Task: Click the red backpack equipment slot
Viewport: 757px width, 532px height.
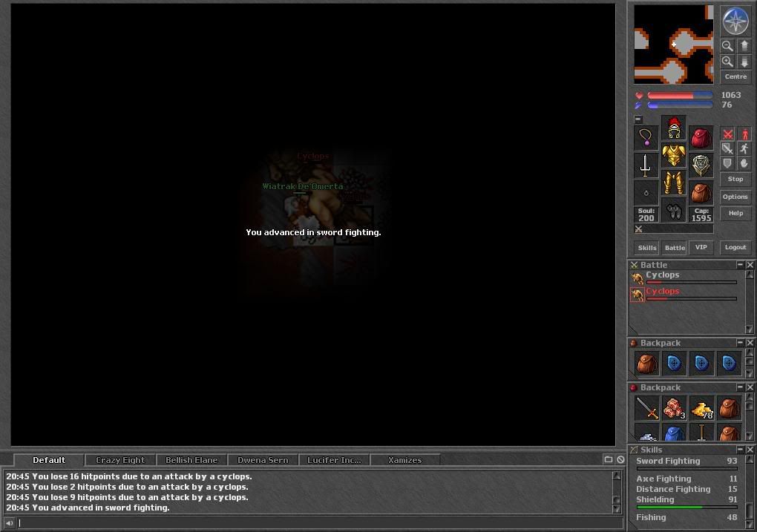Action: tap(701, 137)
